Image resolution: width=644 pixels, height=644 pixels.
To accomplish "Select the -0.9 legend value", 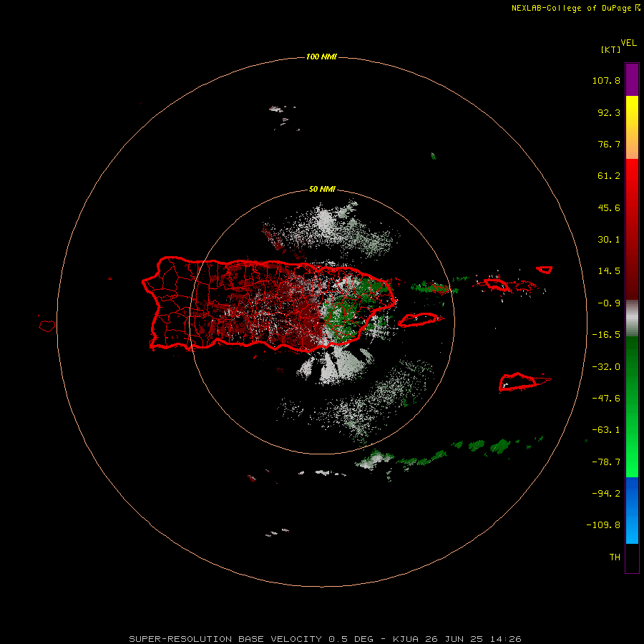I will (609, 303).
